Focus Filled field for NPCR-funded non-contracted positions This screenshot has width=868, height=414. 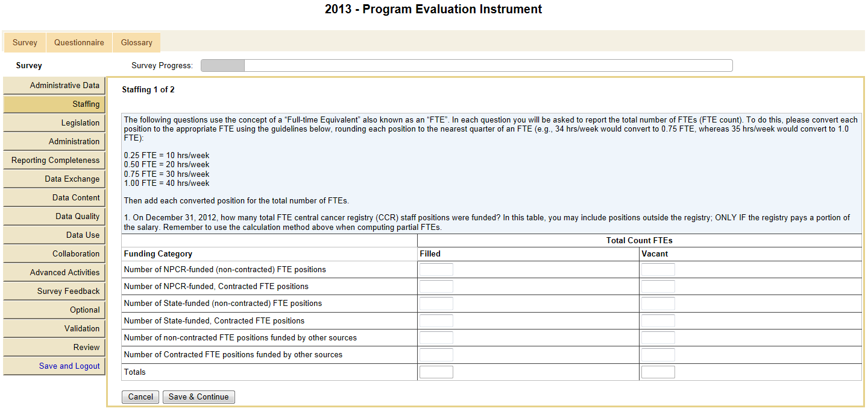436,270
